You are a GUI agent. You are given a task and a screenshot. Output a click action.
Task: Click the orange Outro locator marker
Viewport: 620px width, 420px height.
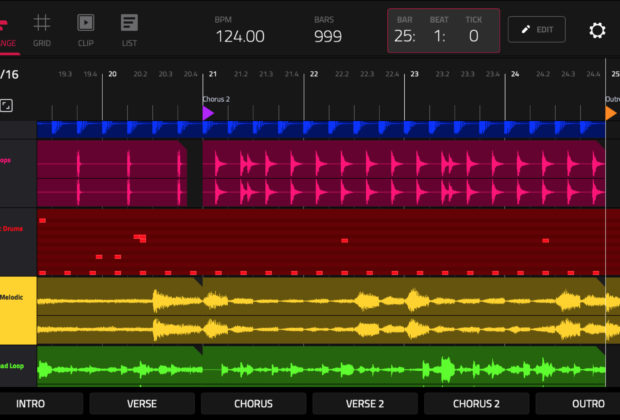tap(611, 113)
